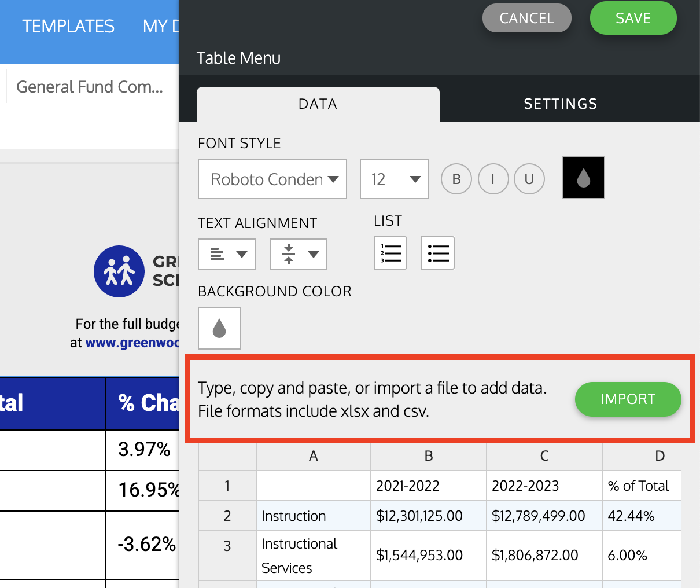Image resolution: width=700 pixels, height=588 pixels.
Task: Click the $1,544,953.00 cell
Action: pos(429,556)
